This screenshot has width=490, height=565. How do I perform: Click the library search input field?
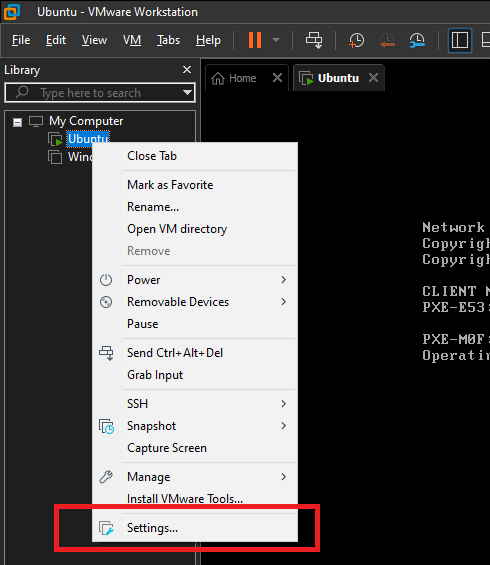(x=100, y=93)
